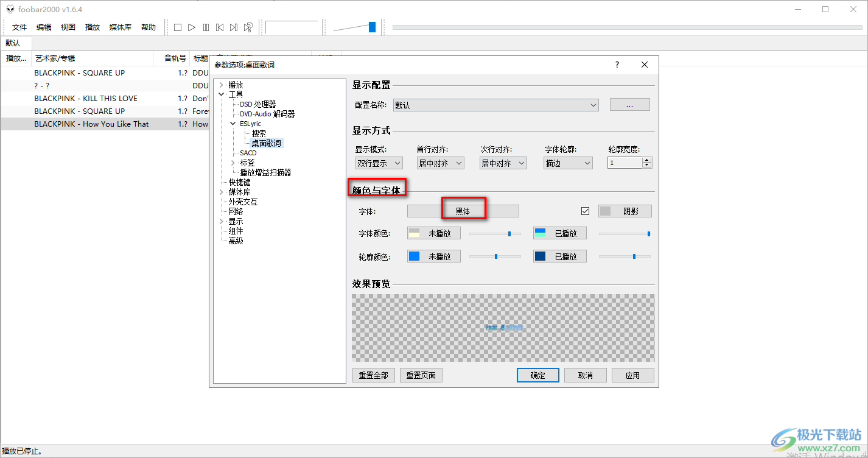Collapse the ESLyric tree node

pyautogui.click(x=233, y=124)
